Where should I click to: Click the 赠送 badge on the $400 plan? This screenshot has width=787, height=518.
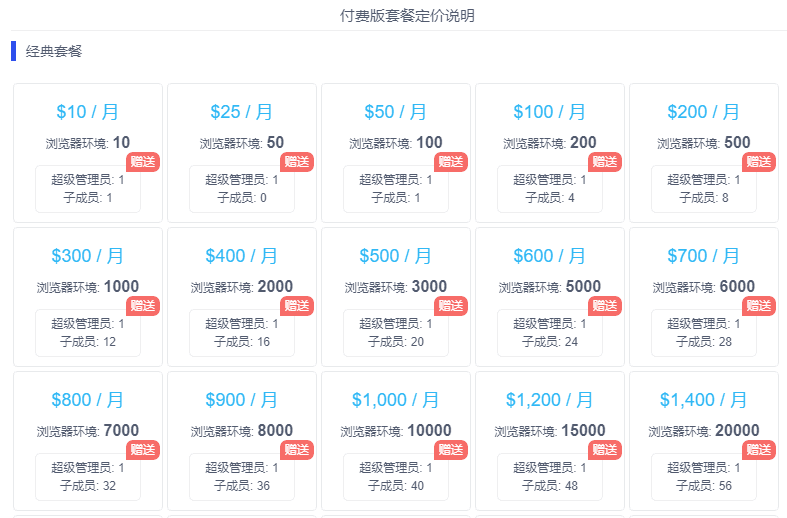(297, 306)
